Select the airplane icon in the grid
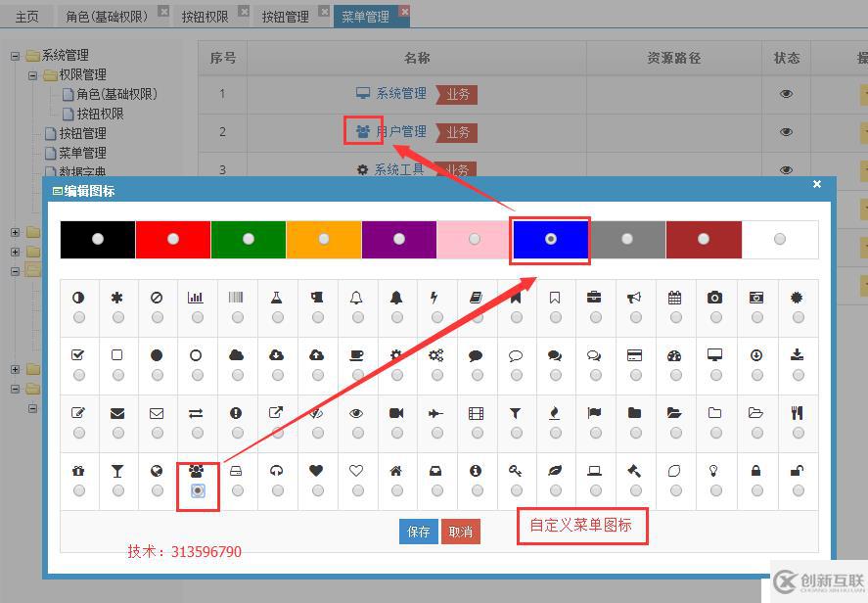Image resolution: width=868 pixels, height=603 pixels. pos(436,412)
